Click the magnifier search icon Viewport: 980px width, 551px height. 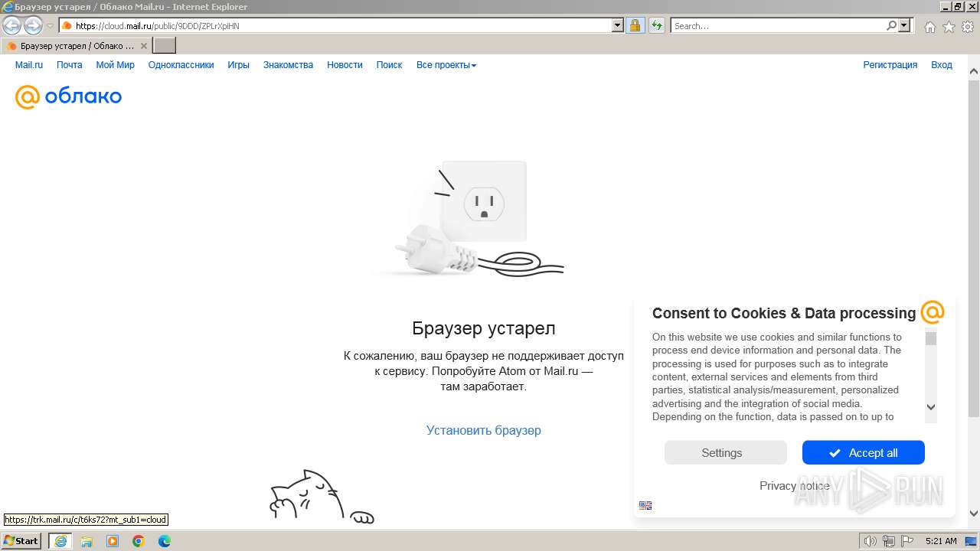tap(891, 25)
